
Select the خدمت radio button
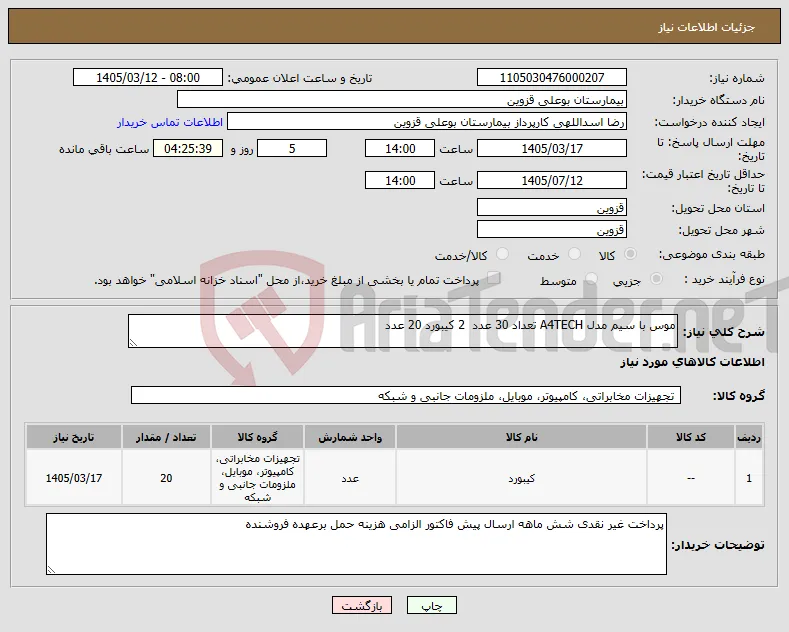coord(574,254)
